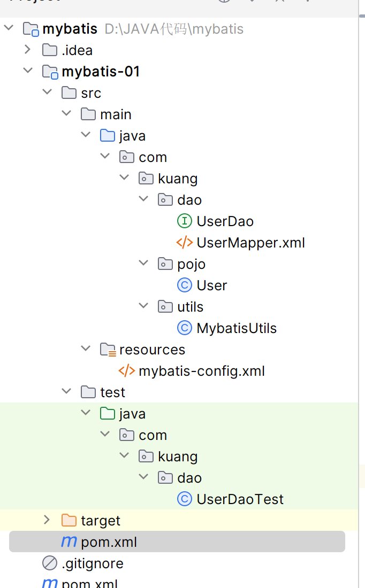This screenshot has height=588, width=365.
Task: Collapse the mybatis-01 module
Action: click(x=28, y=72)
